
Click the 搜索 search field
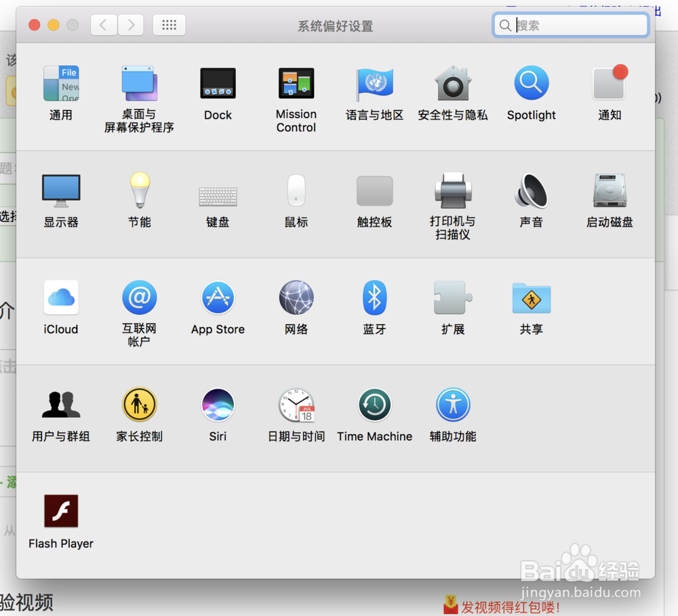click(x=570, y=25)
